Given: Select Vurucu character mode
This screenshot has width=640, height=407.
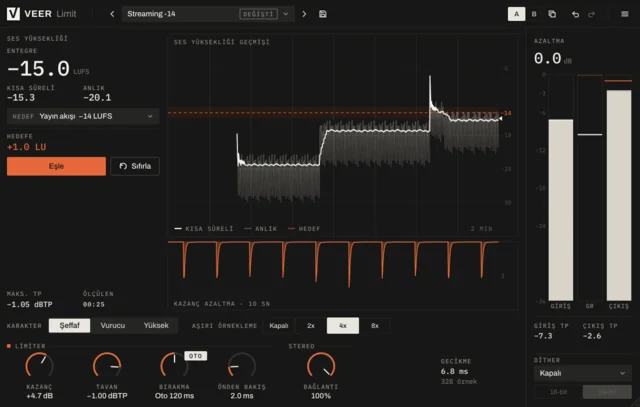Looking at the screenshot, I should pyautogui.click(x=113, y=325).
